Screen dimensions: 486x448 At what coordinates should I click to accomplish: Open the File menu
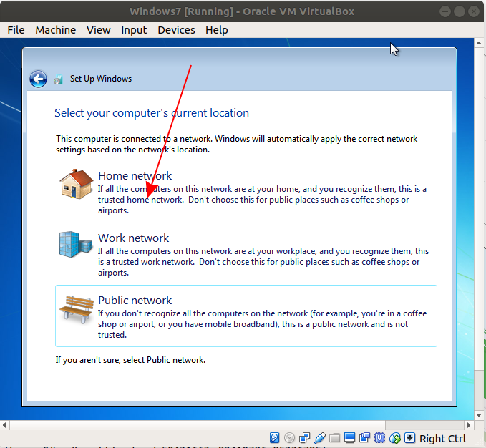tap(16, 30)
